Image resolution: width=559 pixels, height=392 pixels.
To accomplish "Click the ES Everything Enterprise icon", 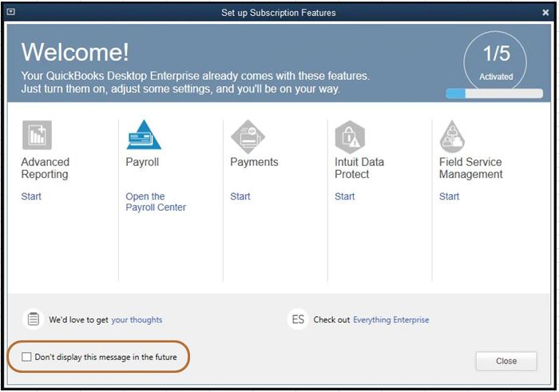I will click(x=298, y=319).
